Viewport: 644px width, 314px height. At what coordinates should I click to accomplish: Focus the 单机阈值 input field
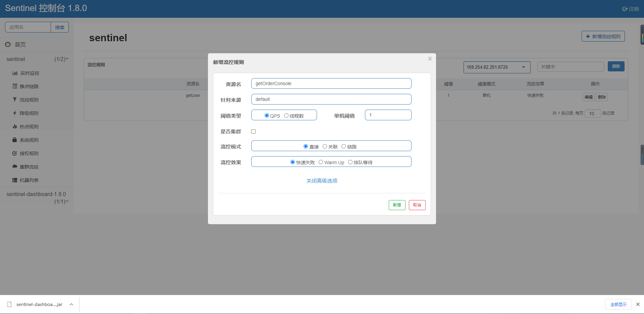point(388,115)
